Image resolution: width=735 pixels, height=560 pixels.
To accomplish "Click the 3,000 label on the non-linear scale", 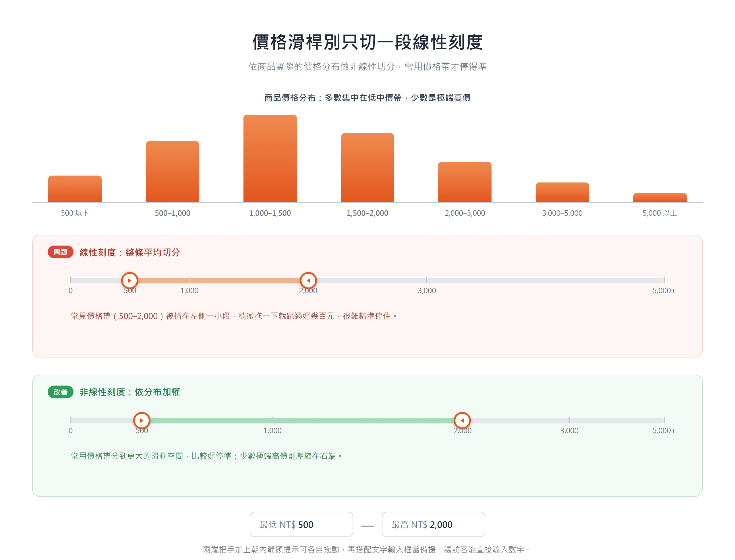I will [x=569, y=431].
